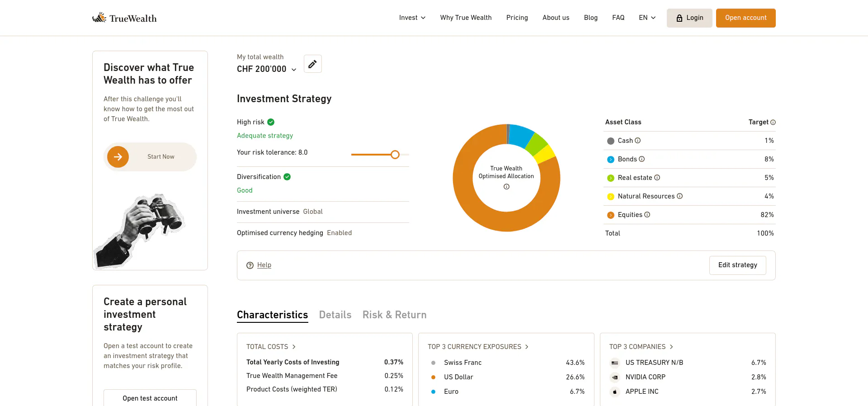
Task: Open the CHF 200'000 wealth dropdown
Action: coord(267,69)
